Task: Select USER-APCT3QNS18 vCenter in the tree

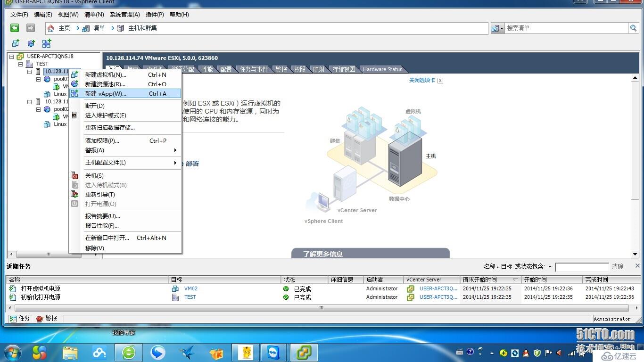Action: (50, 56)
